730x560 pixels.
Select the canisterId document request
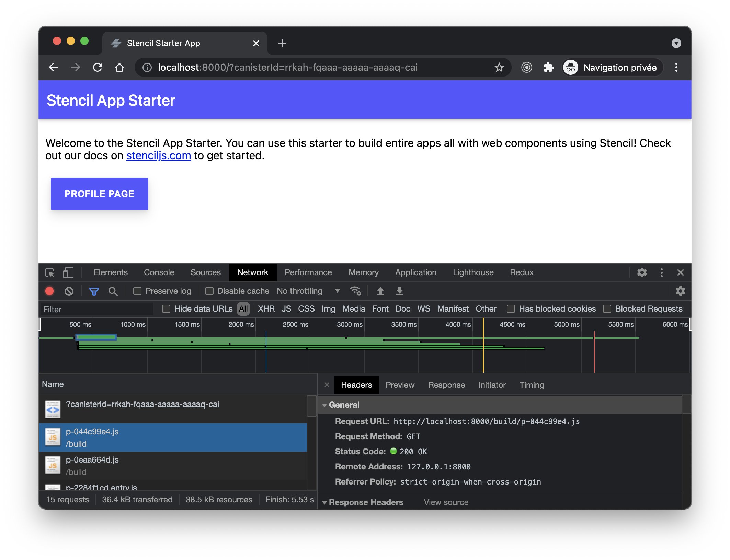pyautogui.click(x=173, y=409)
